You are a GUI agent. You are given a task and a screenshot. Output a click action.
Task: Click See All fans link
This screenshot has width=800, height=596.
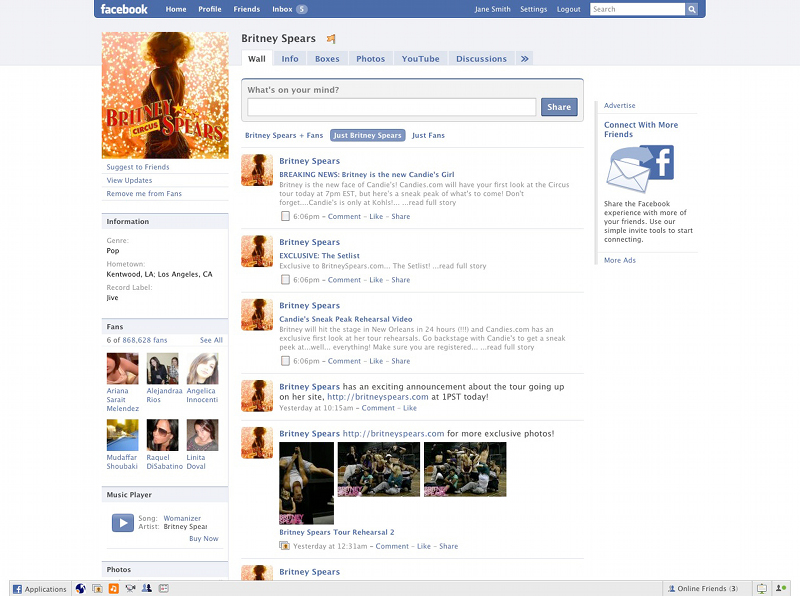pyautogui.click(x=211, y=340)
